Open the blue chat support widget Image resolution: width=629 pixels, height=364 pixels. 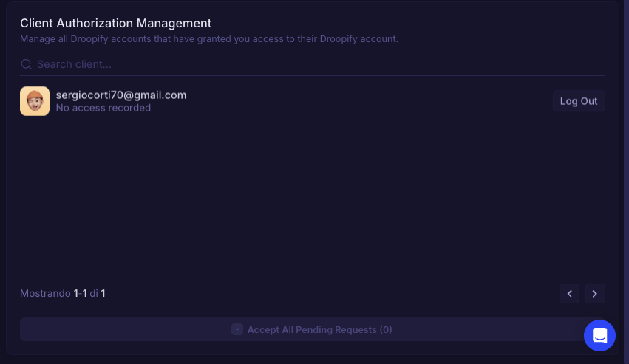coord(599,335)
